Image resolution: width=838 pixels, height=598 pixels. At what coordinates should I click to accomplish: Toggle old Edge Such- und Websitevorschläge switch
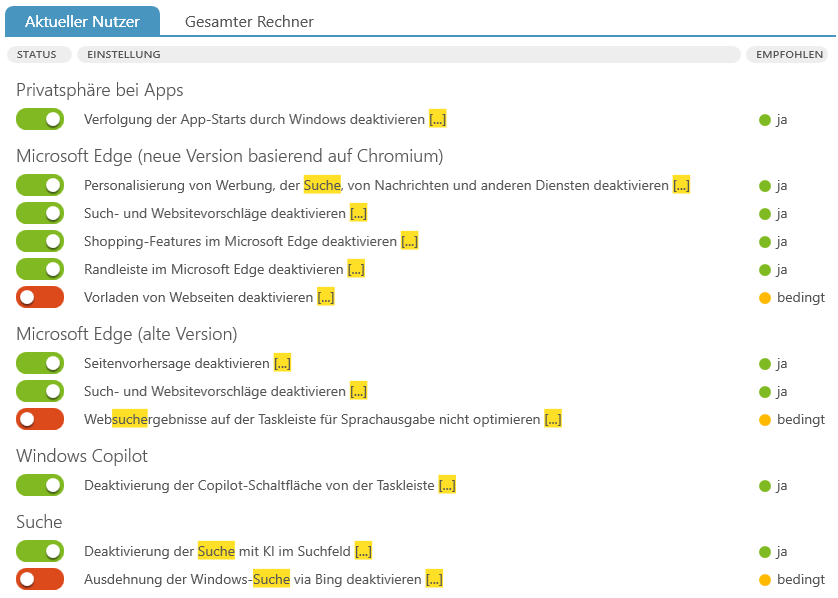point(40,391)
